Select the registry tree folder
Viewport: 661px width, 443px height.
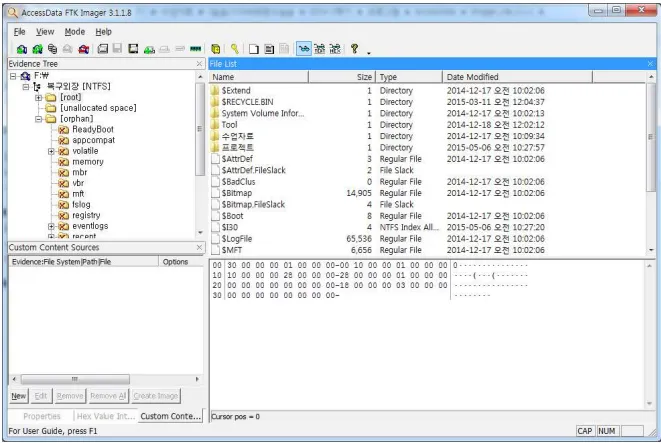coord(86,216)
